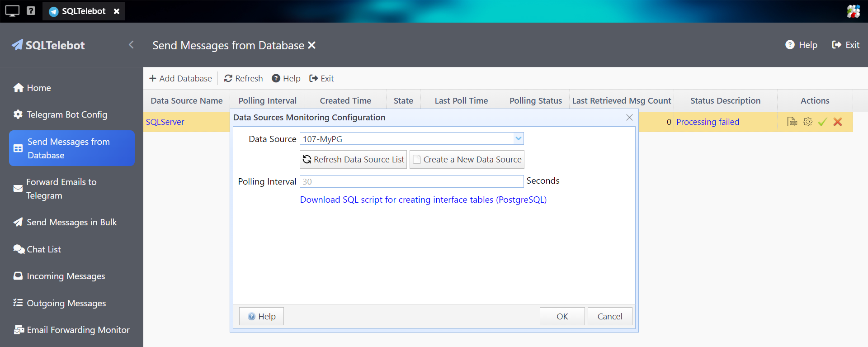Click the Refresh toolbar button
Viewport: 868px width, 347px height.
(243, 78)
